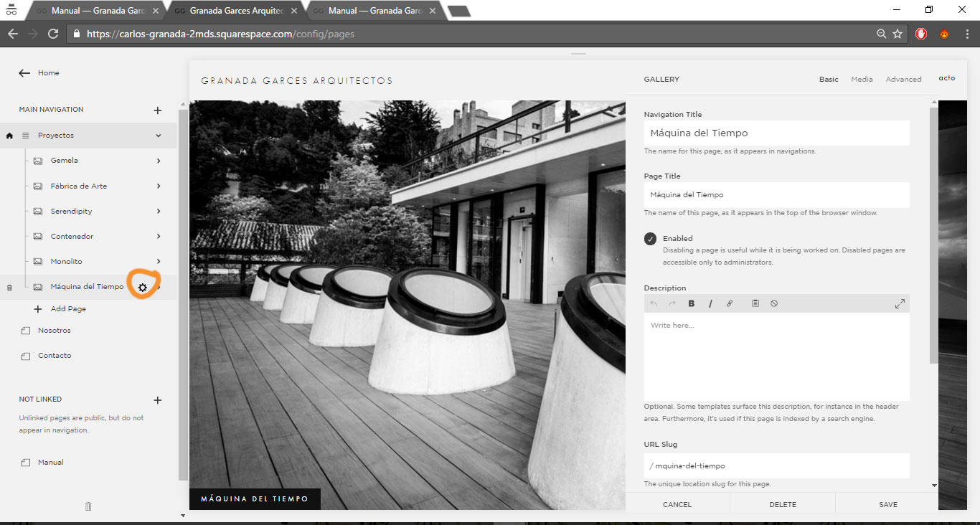The height and width of the screenshot is (525, 980).
Task: Open the trash bin below the pages panel
Action: (x=88, y=506)
